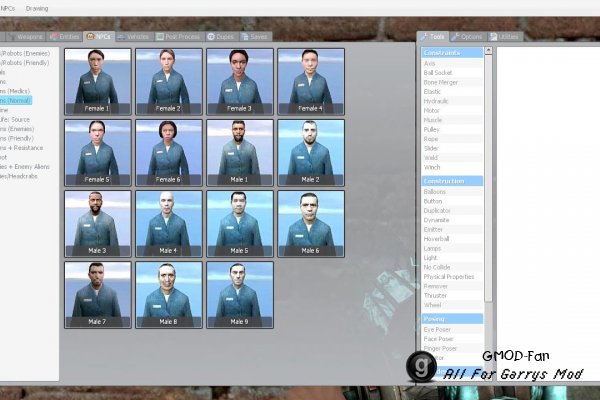Select the Muscle tool

tap(452, 120)
